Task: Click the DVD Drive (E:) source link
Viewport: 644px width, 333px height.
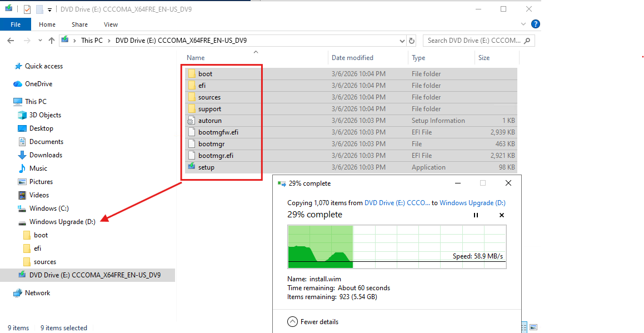Action: point(397,203)
